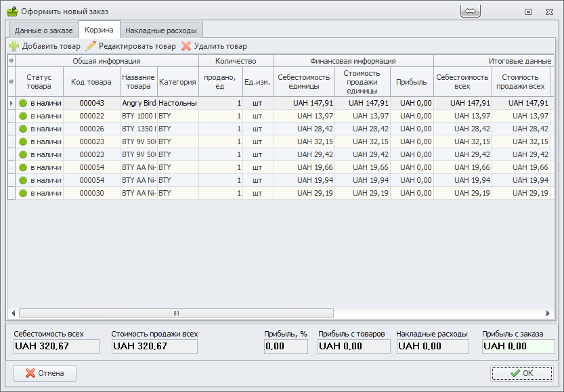
Task: Click the Прибыль с заказа field
Action: click(518, 347)
